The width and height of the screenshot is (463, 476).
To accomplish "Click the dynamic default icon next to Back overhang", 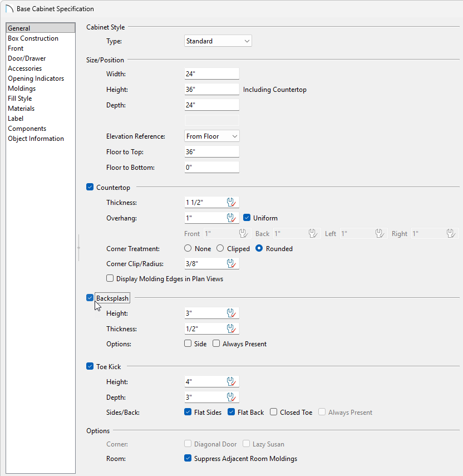I will coord(313,233).
